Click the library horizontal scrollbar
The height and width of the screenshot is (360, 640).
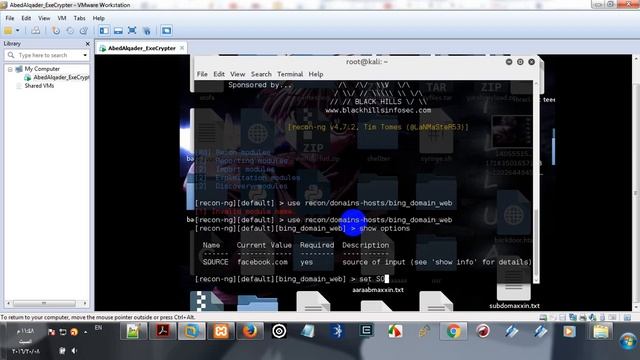(x=44, y=303)
